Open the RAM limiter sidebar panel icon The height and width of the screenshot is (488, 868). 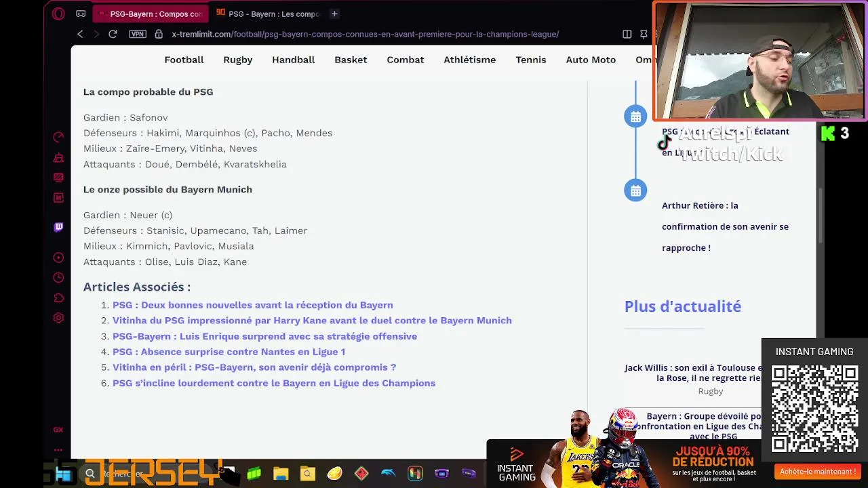tap(58, 178)
